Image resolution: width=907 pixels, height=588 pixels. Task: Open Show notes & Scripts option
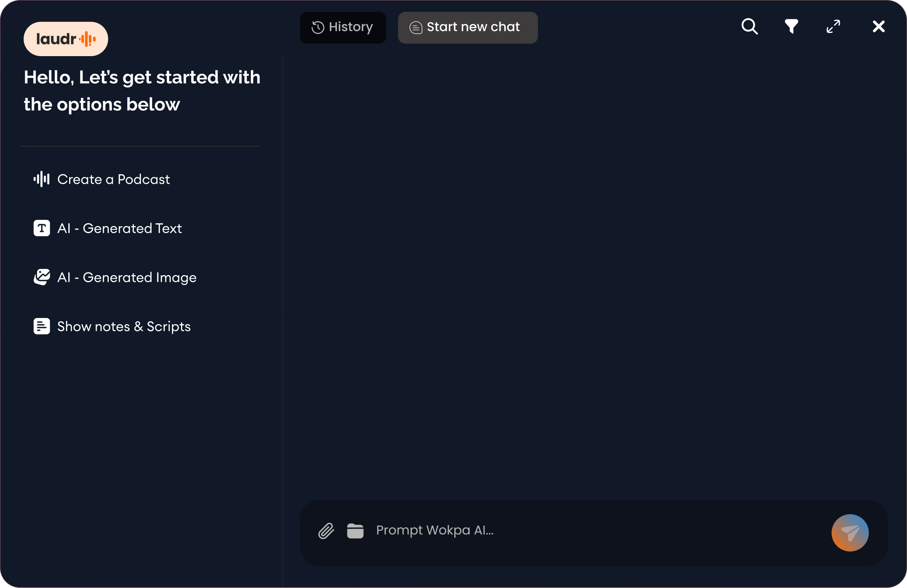(124, 327)
